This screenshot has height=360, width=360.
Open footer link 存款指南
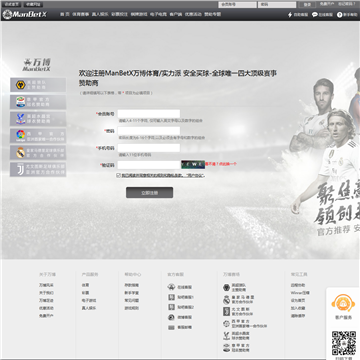coord(132,285)
